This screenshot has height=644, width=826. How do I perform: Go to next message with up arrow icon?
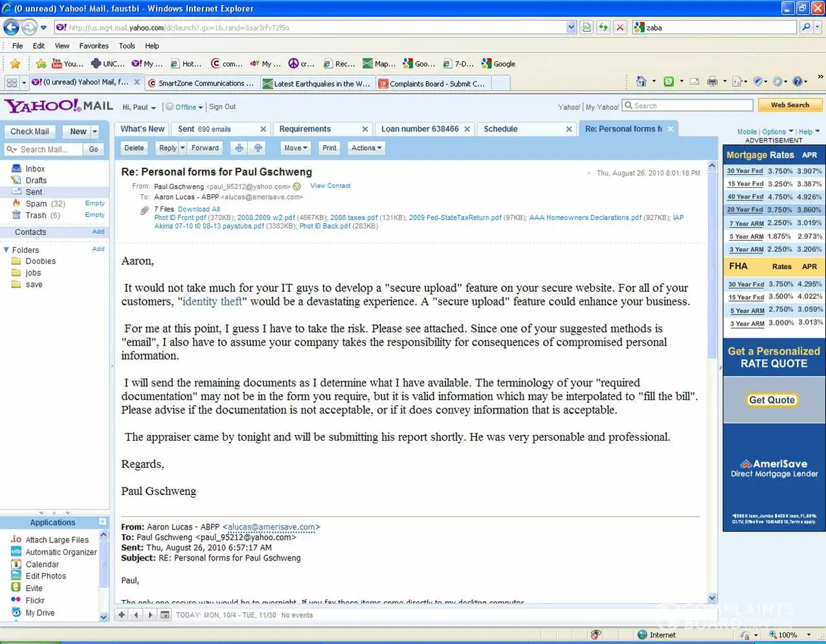click(x=258, y=148)
